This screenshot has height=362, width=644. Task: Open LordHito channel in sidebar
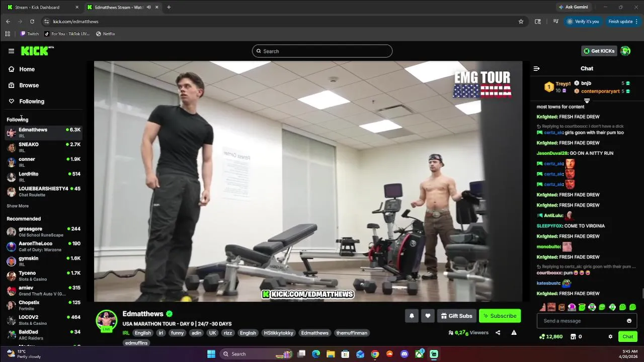click(43, 176)
